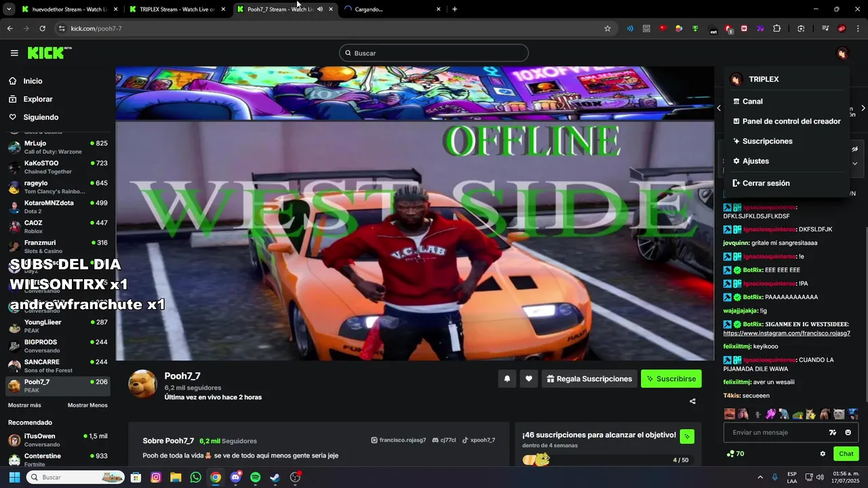The image size is (868, 488).
Task: Switch to the Cargando tab
Action: (x=392, y=9)
